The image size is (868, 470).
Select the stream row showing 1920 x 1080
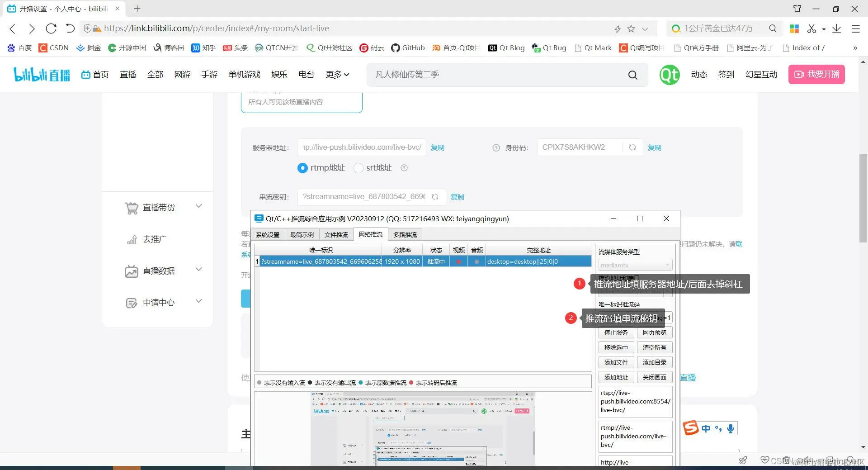tap(423, 261)
